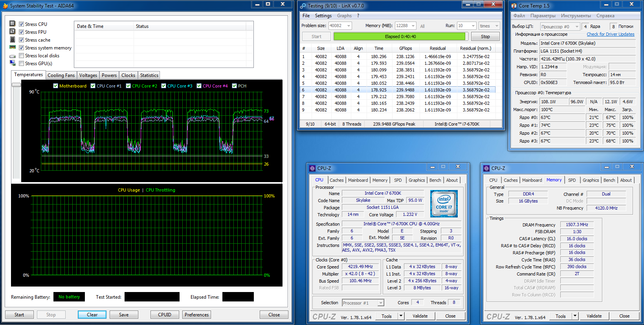Open the Selection 'Processor #1' dropdown in CPU-Z
644x325 pixels.
coord(380,303)
